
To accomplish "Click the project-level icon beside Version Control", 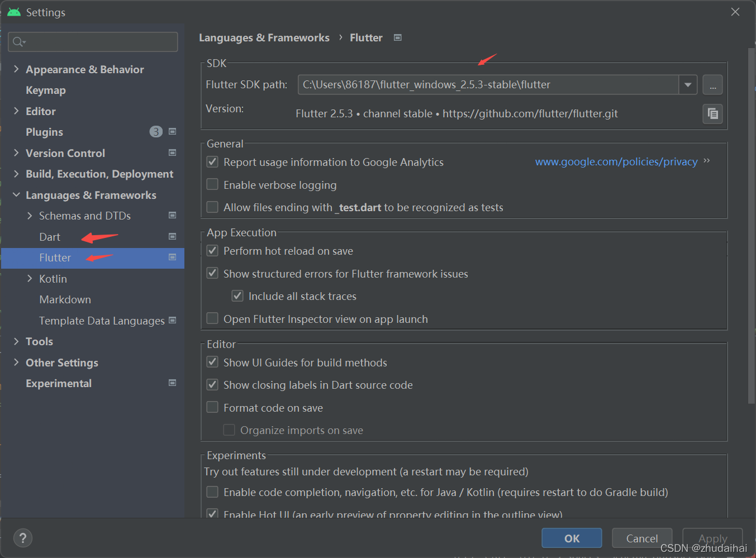I will 173,152.
